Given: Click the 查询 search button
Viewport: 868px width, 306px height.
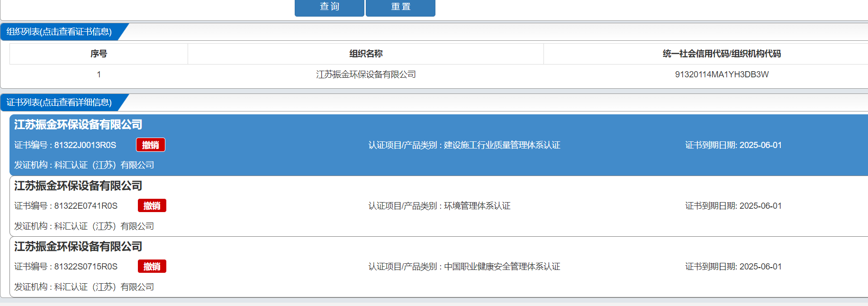Looking at the screenshot, I should 329,8.
